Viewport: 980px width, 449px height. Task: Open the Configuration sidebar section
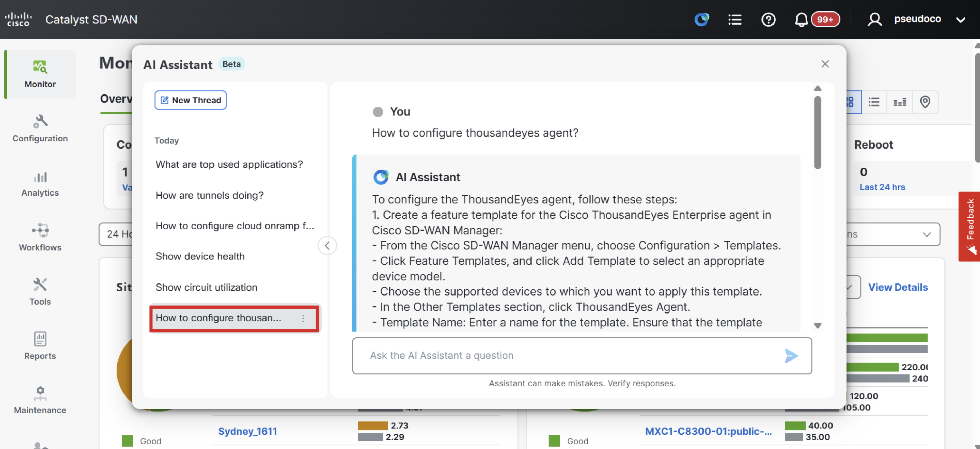[x=40, y=128]
